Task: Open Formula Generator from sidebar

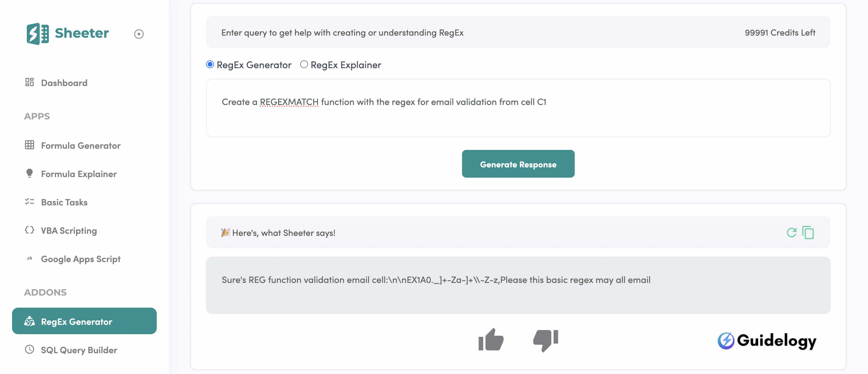Action: click(80, 145)
